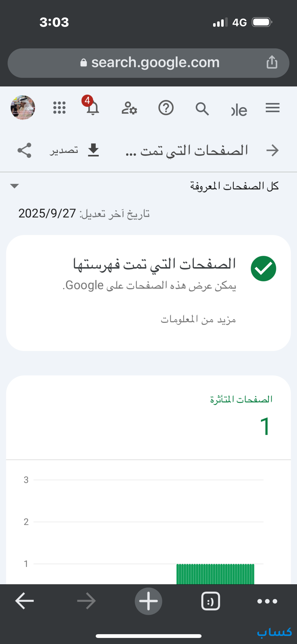Open the browser tab switcher
The image size is (297, 644).
(x=211, y=601)
